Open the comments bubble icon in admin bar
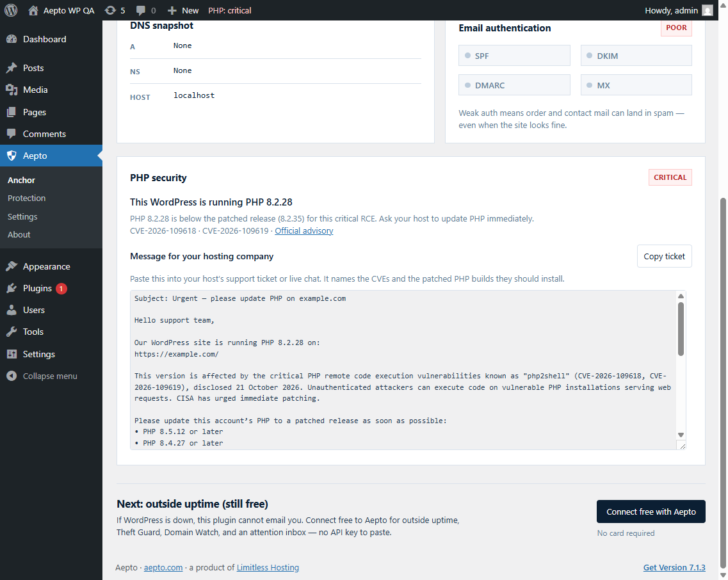This screenshot has height=580, width=728. 141,10
